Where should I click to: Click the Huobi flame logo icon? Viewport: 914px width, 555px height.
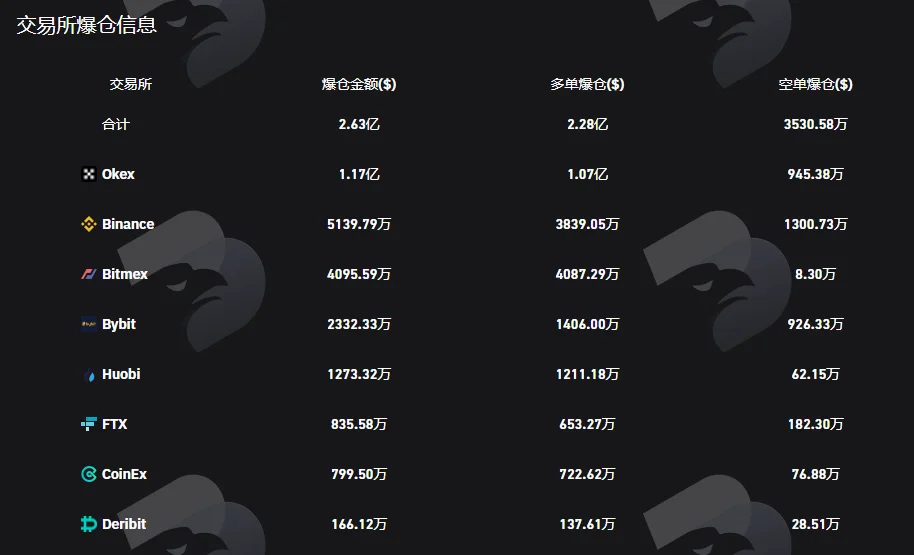pos(89,374)
